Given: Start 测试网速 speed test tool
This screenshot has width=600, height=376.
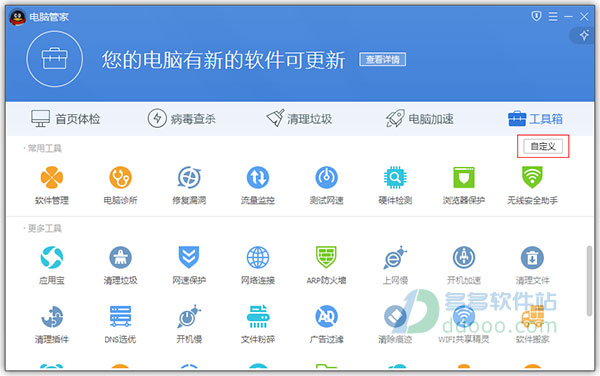Looking at the screenshot, I should tap(326, 185).
